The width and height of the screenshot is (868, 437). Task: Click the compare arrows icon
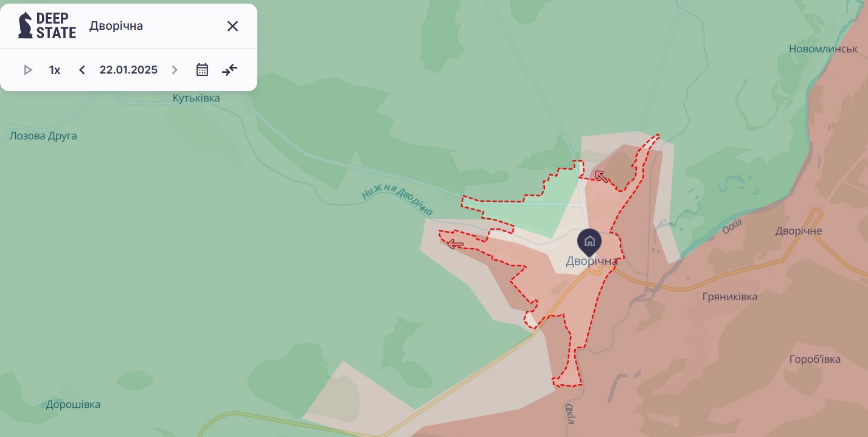coord(230,70)
